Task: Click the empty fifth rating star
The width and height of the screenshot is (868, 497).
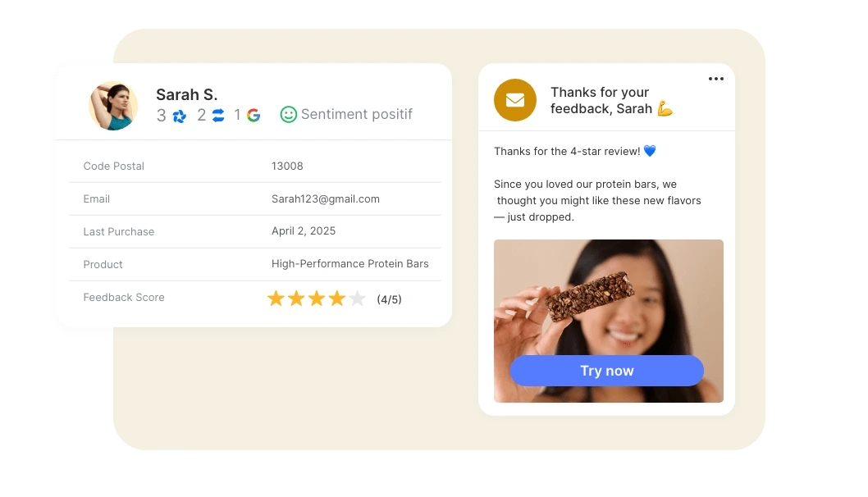Action: click(x=357, y=299)
